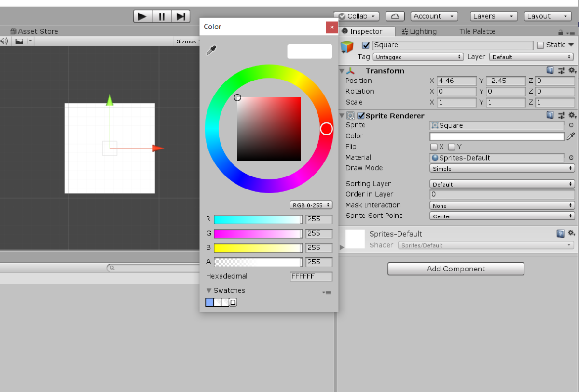Switch to the Lighting tab

419,31
